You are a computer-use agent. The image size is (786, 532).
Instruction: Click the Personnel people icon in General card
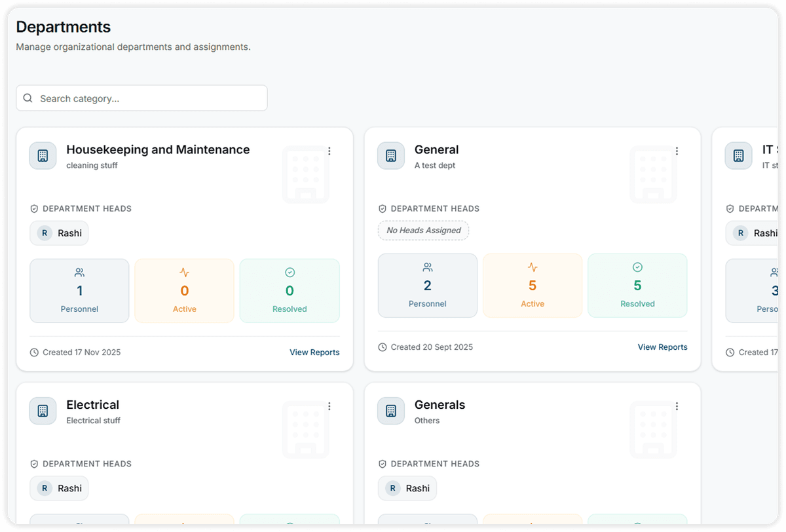pos(428,267)
